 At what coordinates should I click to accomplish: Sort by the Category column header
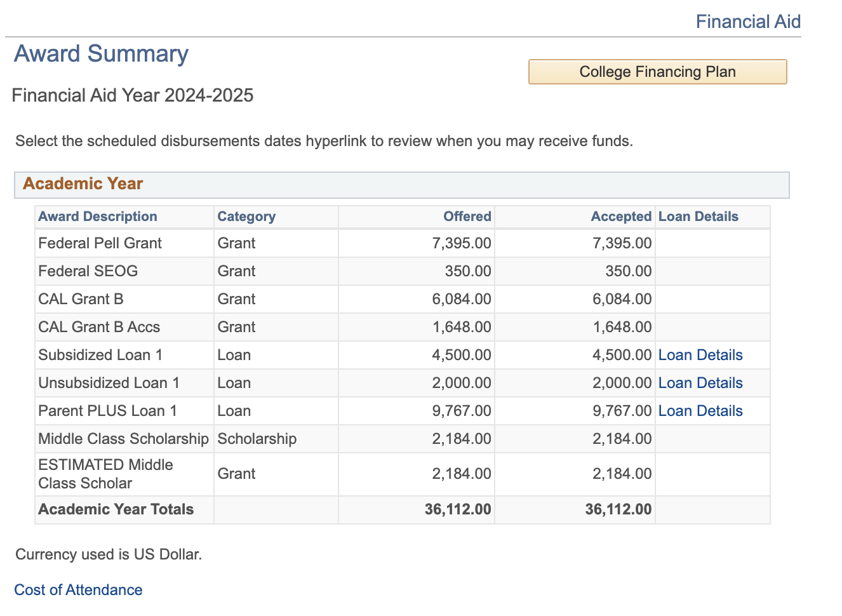(x=246, y=217)
